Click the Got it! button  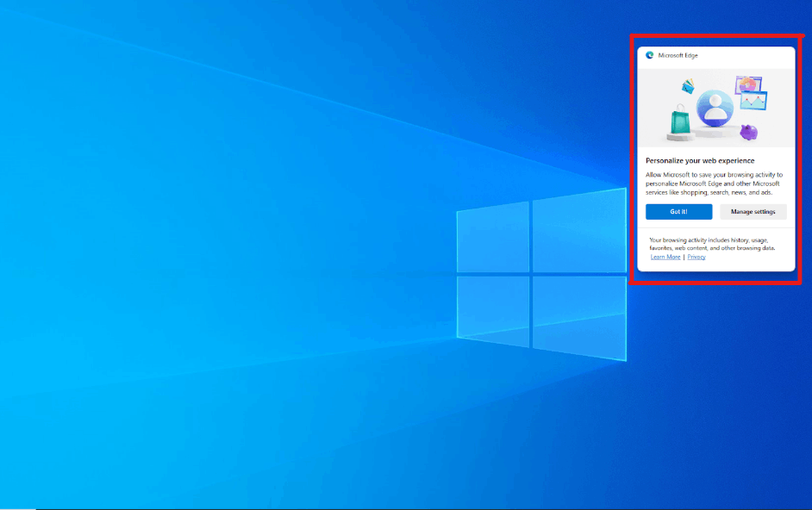click(678, 212)
